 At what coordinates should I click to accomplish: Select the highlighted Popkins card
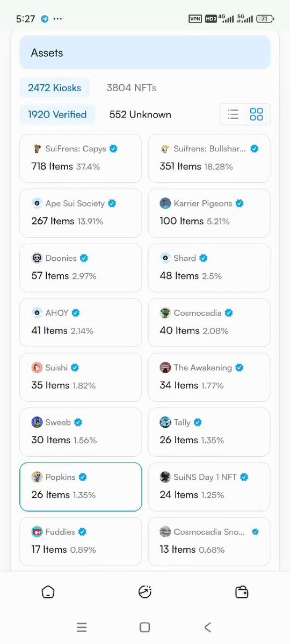tap(81, 486)
